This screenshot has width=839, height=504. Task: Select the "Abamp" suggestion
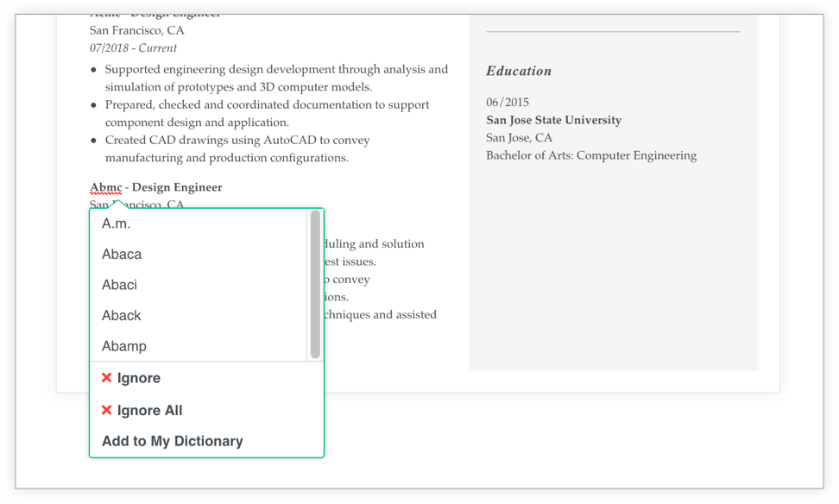[124, 346]
